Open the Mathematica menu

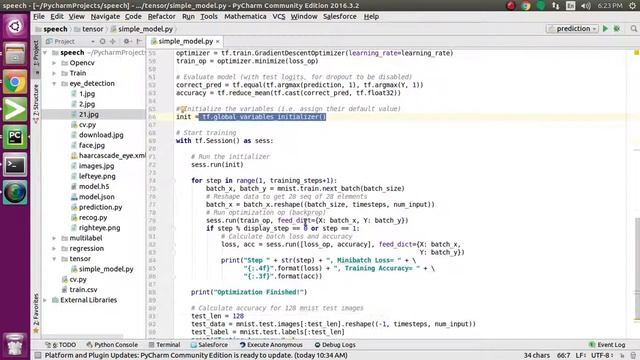[x=245, y=16]
